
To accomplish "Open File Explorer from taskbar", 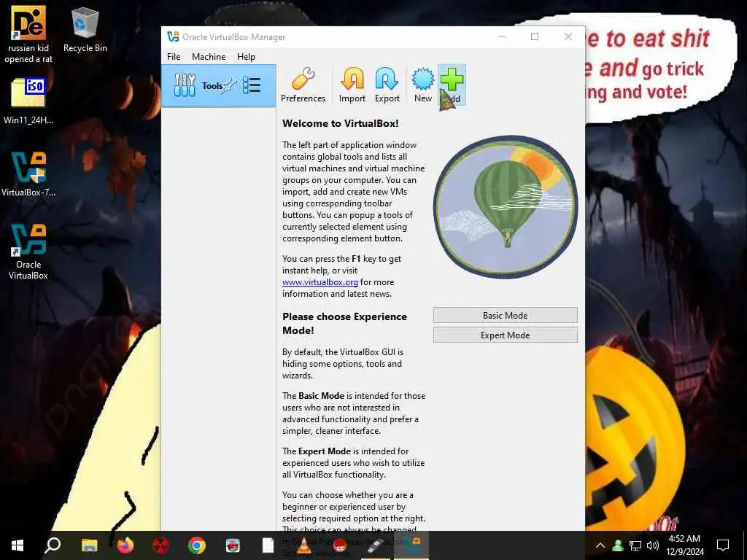I will tap(89, 545).
